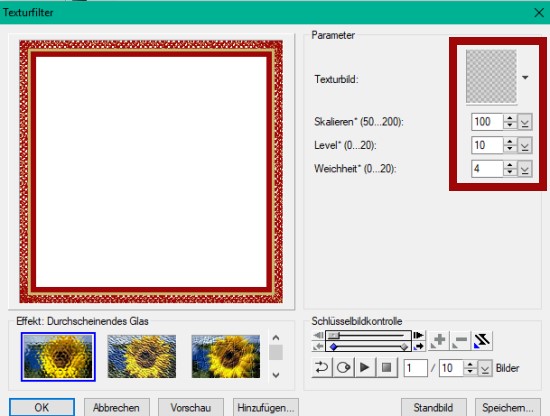This screenshot has height=416, width=550.
Task: Open the Texturbild dropdown arrow
Action: pos(525,78)
